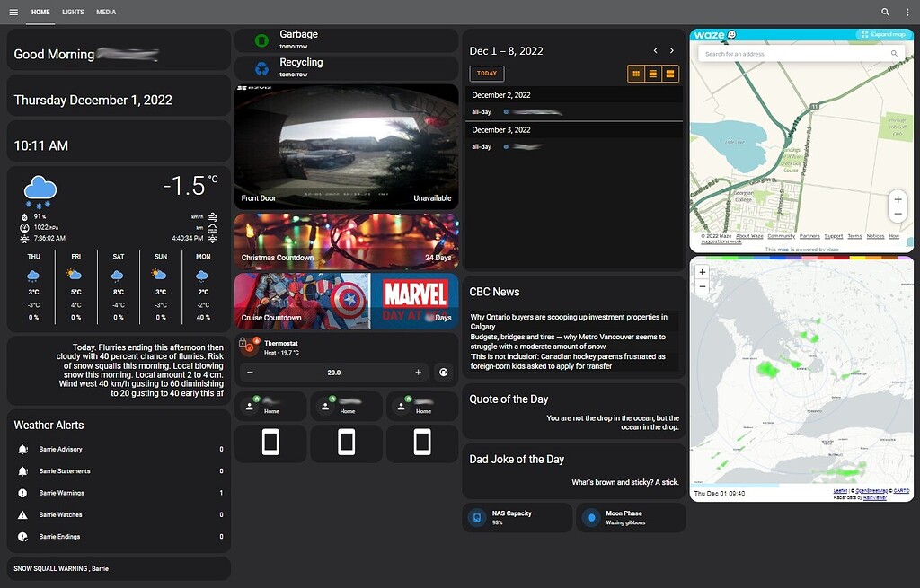Click the TODAY calendar button
This screenshot has width=920, height=588.
pyautogui.click(x=486, y=74)
